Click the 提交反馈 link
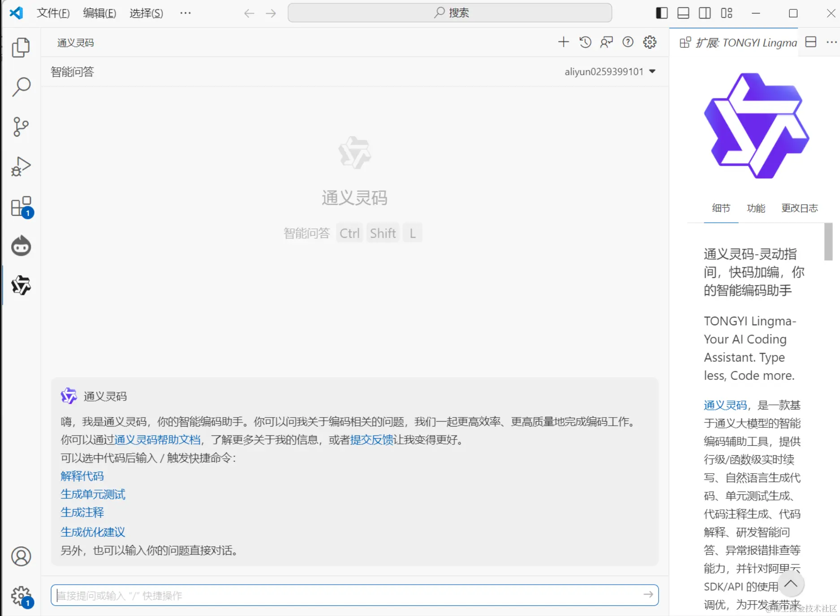This screenshot has height=616, width=840. pyautogui.click(x=371, y=440)
